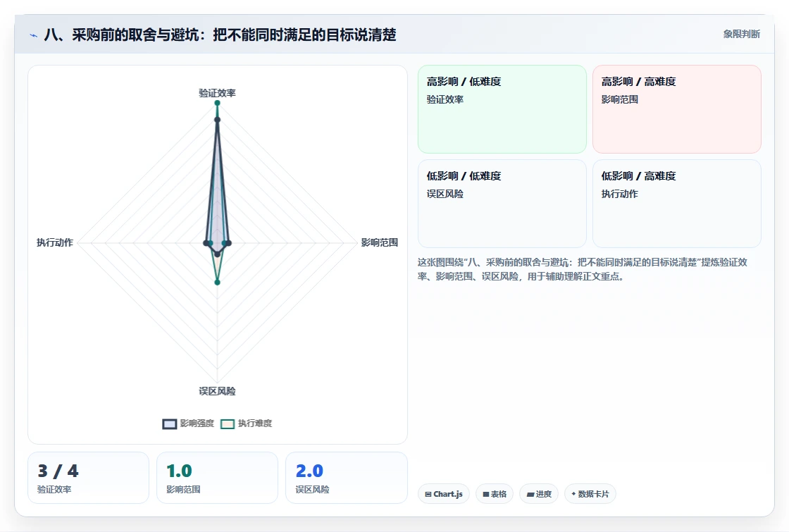Open the 高影响 / 低难度 quadrant card
The width and height of the screenshot is (789, 532).
[502, 109]
